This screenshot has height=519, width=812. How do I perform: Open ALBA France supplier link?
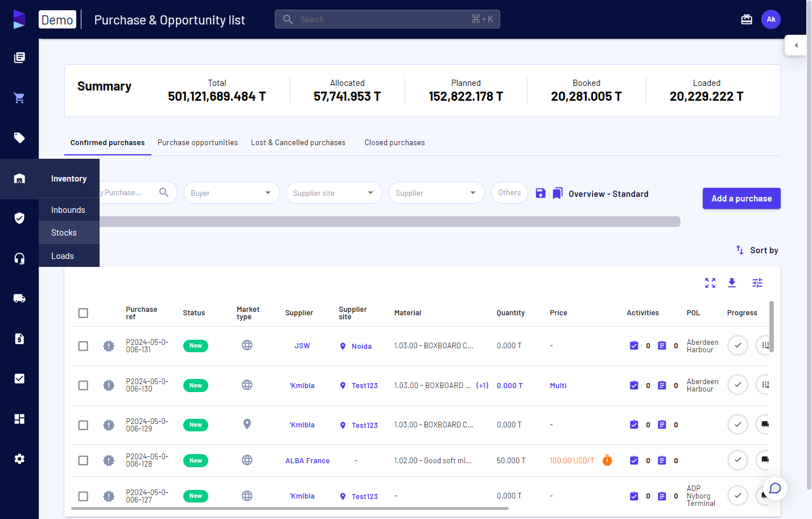click(x=307, y=461)
